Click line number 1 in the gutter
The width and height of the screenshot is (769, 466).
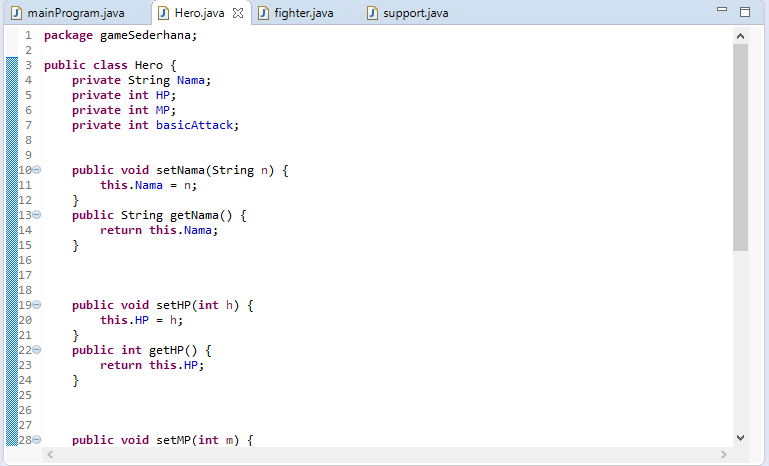(28, 35)
